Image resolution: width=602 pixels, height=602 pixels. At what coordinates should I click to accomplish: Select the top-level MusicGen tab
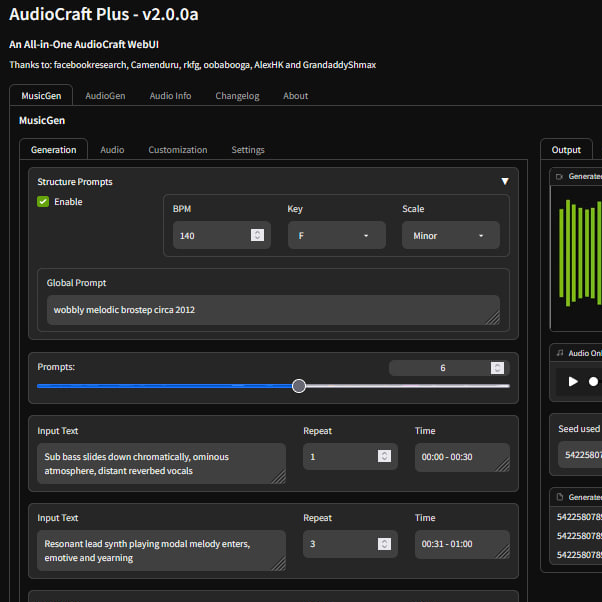[41, 96]
